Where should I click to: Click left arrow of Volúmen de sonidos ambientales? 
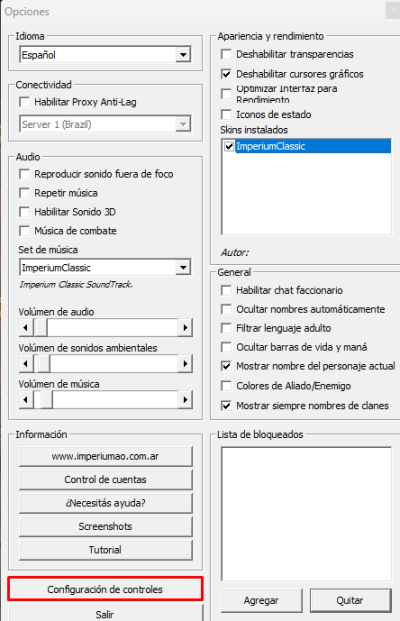(26, 364)
